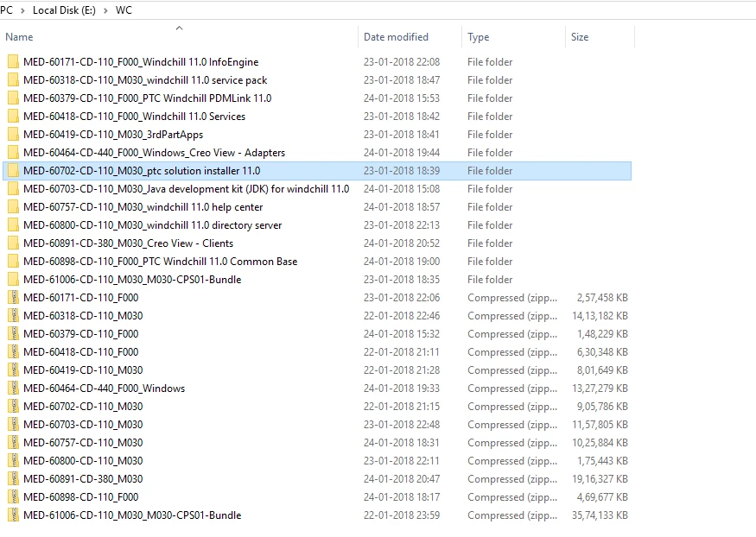
Task: Click zip icon of MED-60702-CD-110_M030 archive
Action: 13,407
